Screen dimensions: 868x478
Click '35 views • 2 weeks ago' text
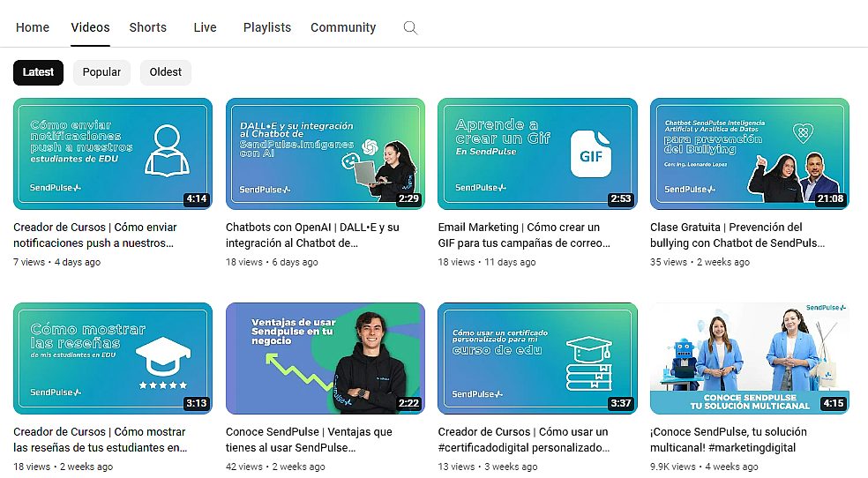(700, 262)
